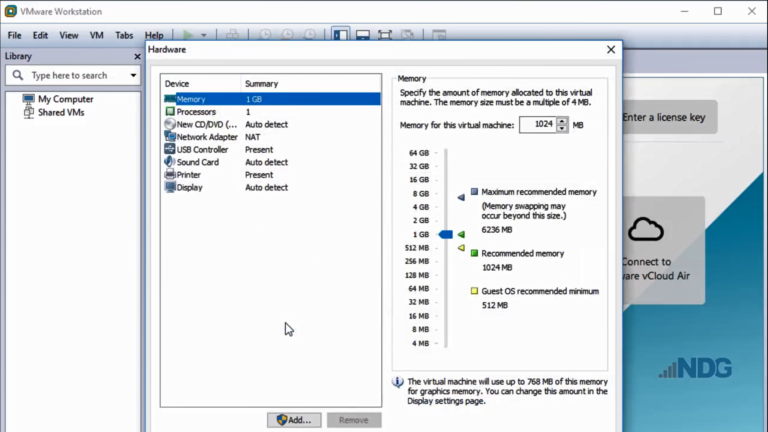Click the search magnifier icon in Library
The width and height of the screenshot is (768, 432).
coord(18,75)
